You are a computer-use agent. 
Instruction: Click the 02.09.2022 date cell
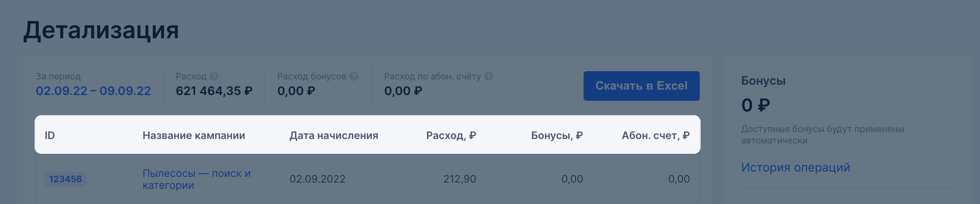click(x=317, y=179)
